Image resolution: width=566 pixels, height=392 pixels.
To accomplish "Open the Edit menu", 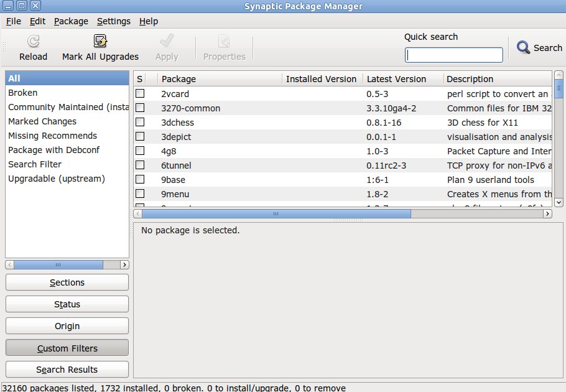I will (x=37, y=21).
